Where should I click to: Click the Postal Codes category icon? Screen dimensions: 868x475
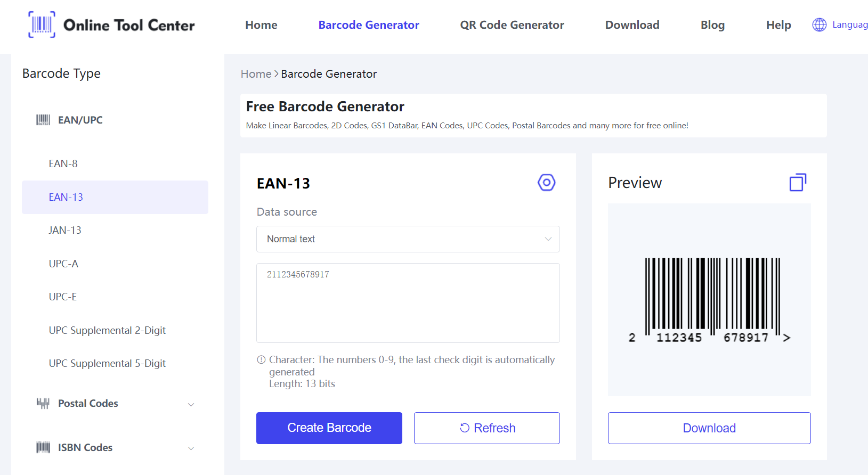click(x=43, y=403)
